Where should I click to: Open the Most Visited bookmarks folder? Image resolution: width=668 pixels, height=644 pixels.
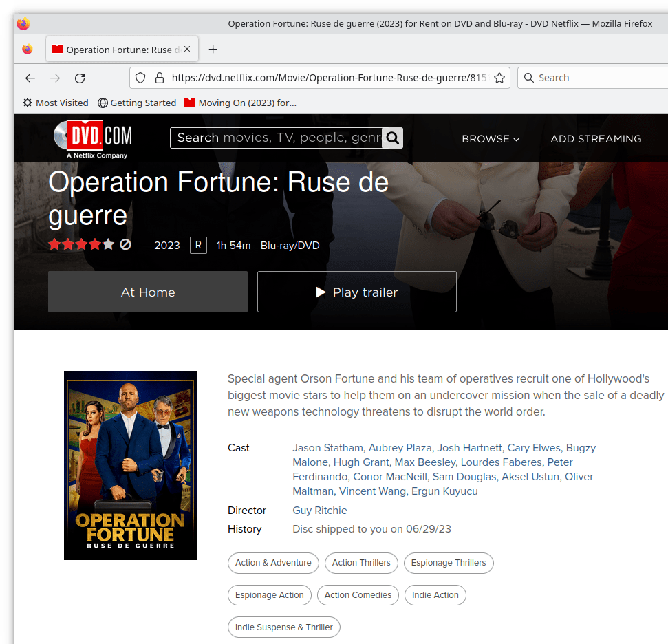(56, 103)
